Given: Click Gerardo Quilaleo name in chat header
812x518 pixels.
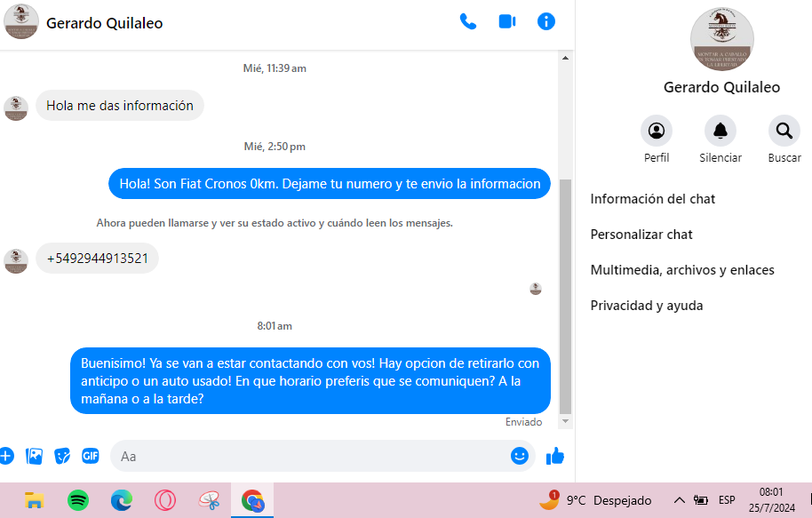Looking at the screenshot, I should point(105,23).
